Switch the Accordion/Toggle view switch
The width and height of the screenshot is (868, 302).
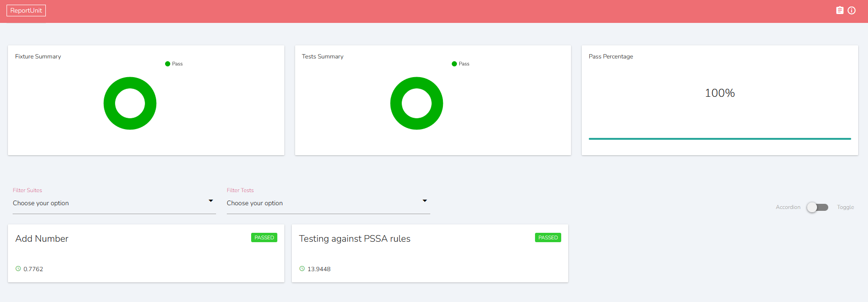(817, 207)
